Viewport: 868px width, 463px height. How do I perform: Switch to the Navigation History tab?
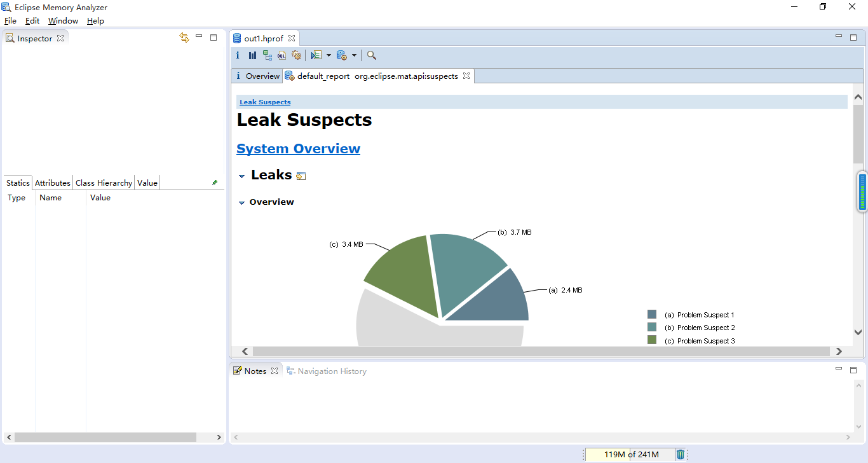(327, 371)
